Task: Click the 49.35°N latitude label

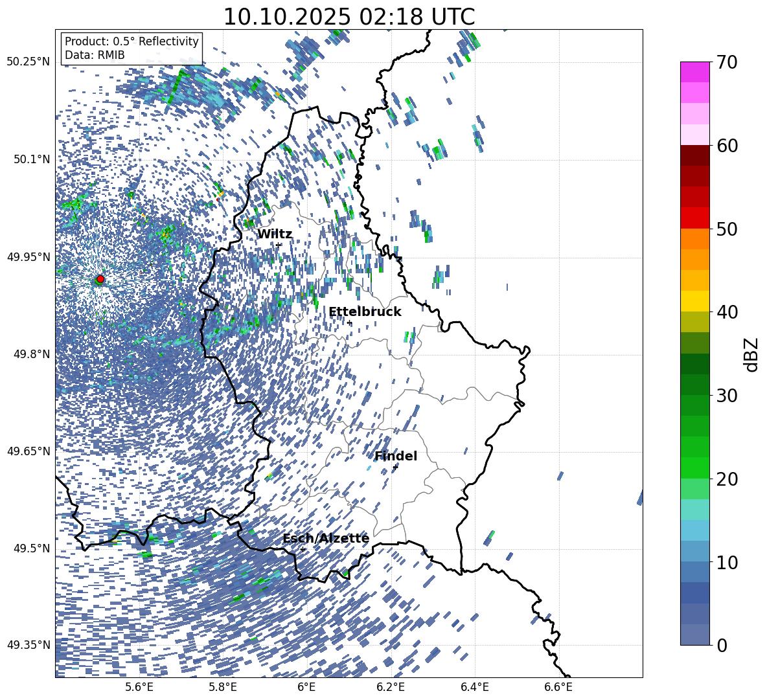Action: coord(29,645)
